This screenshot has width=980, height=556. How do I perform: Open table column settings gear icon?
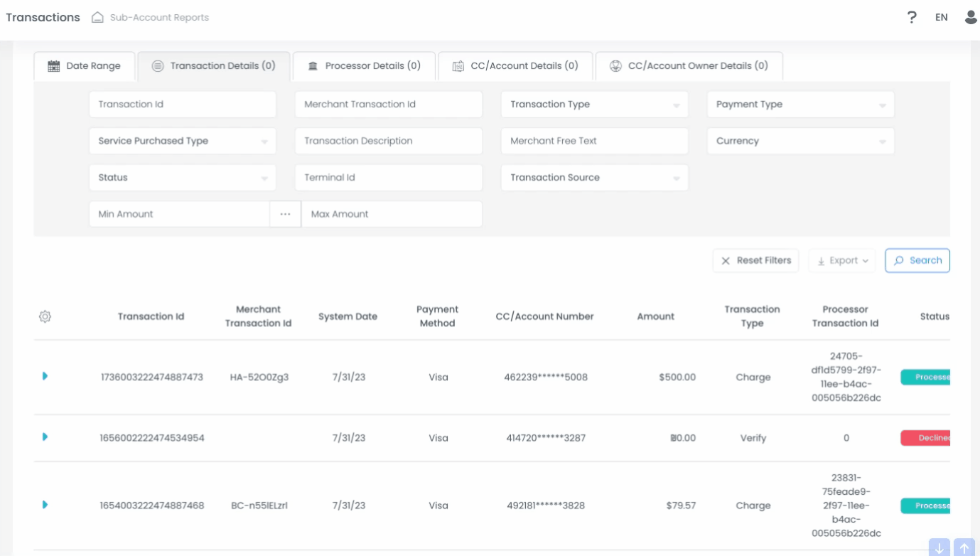[x=45, y=316]
